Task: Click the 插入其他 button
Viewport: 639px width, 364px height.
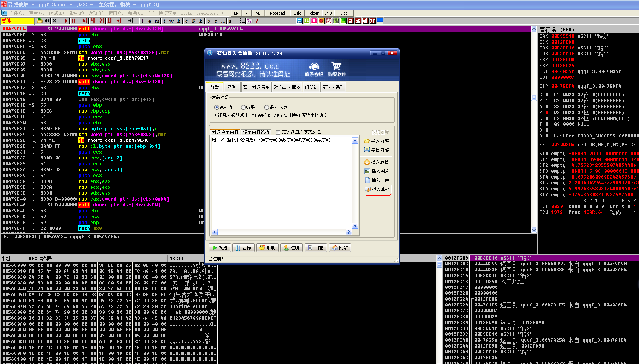Action: click(377, 190)
